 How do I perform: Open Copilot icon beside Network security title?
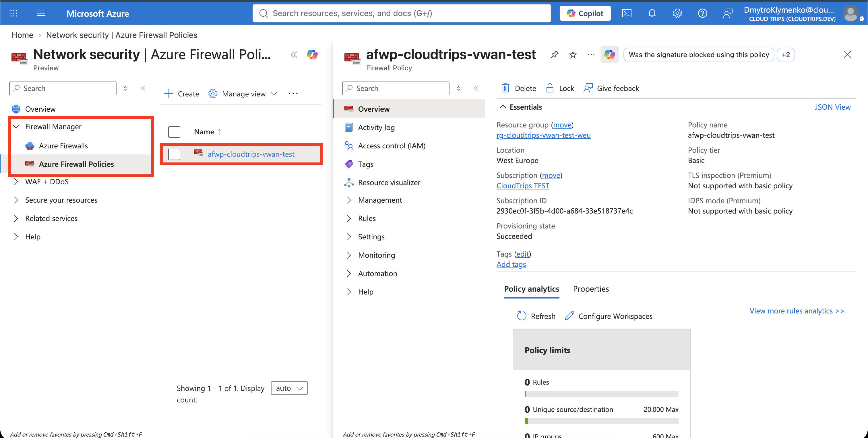312,55
